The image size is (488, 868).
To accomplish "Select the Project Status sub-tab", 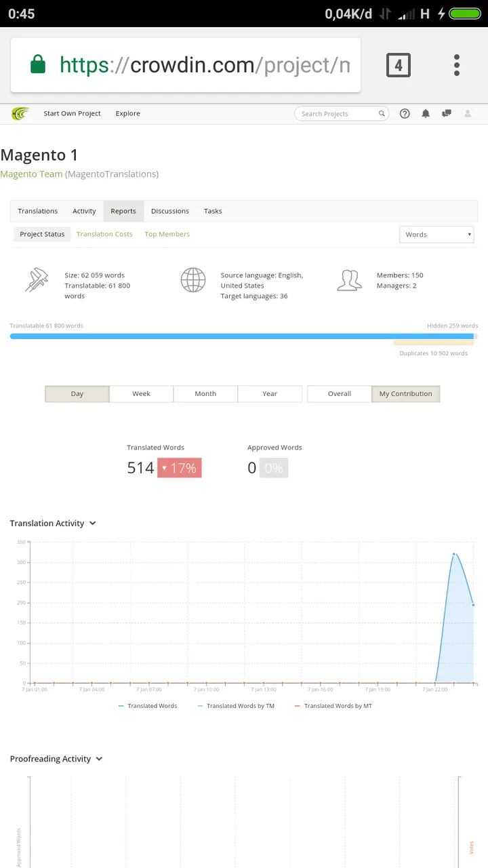I will point(42,234).
